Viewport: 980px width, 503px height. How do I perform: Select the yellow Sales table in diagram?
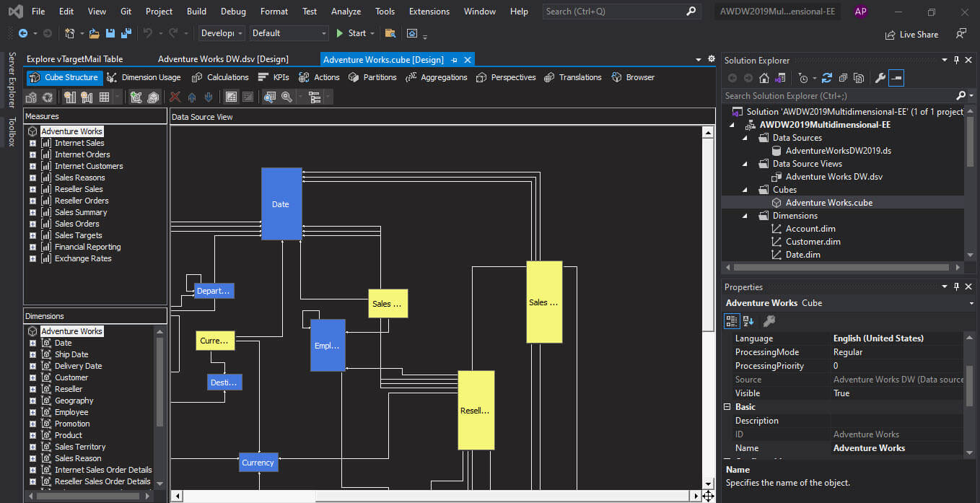(x=544, y=302)
